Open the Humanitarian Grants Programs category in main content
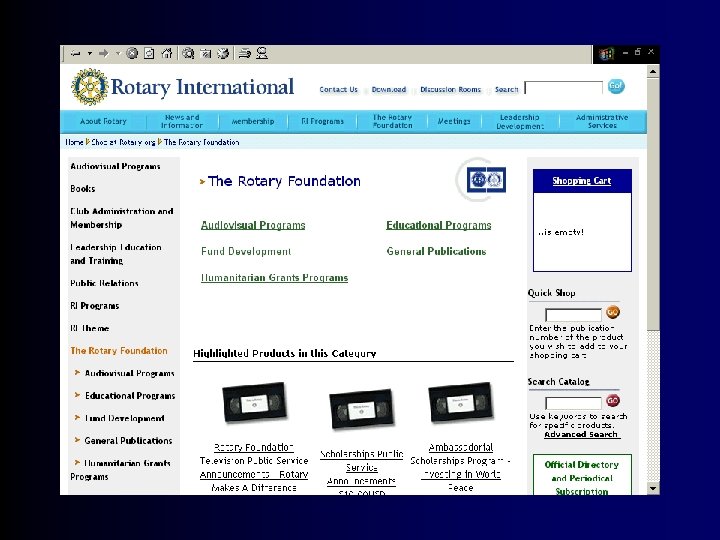This screenshot has height=540, width=720. [274, 278]
